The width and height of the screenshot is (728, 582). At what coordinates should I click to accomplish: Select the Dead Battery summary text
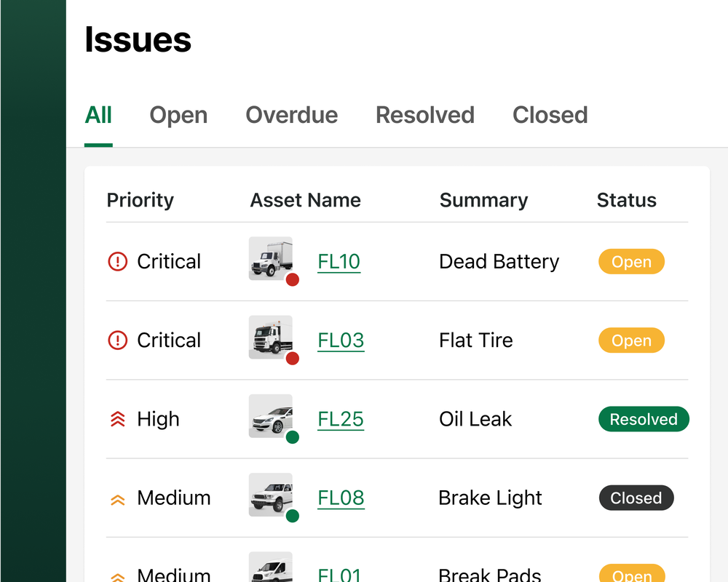[x=499, y=262]
